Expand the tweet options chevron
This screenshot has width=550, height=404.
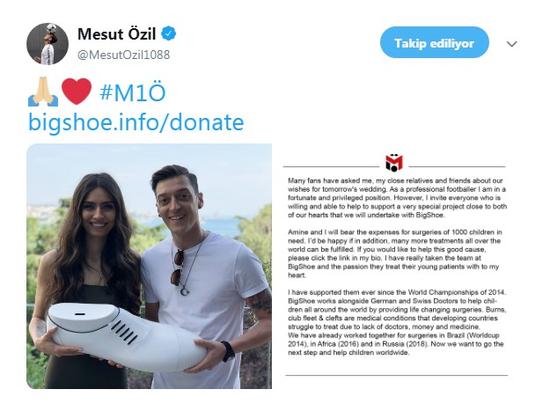click(x=512, y=44)
